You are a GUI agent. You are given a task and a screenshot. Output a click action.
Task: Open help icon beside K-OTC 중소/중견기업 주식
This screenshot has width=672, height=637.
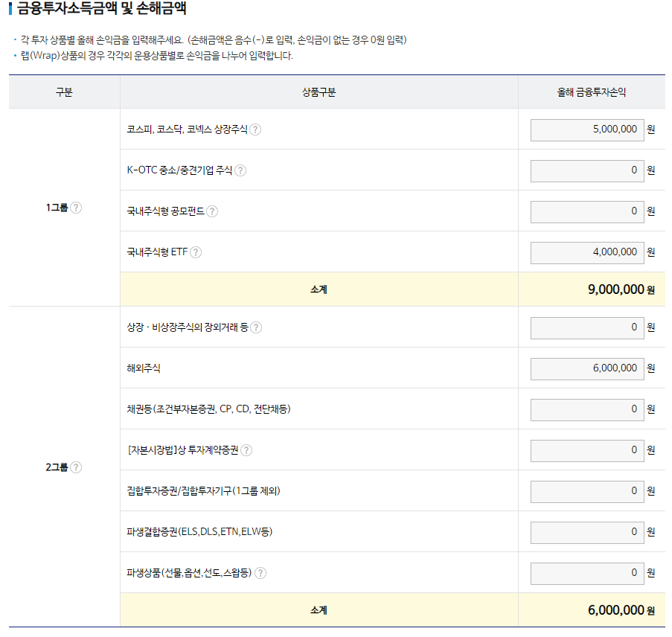click(x=240, y=170)
